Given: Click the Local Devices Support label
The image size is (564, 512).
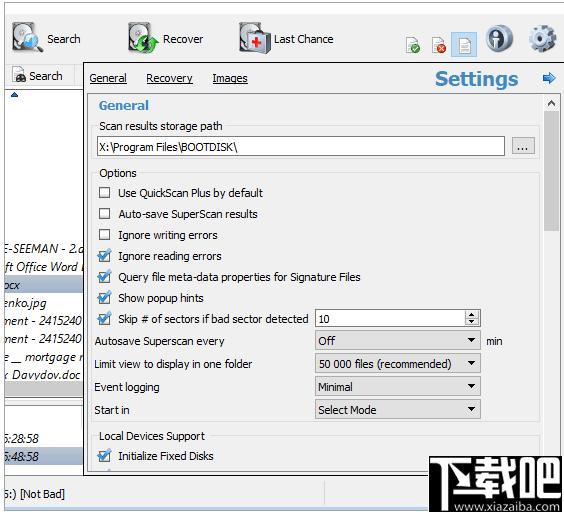Looking at the screenshot, I should pyautogui.click(x=152, y=436).
